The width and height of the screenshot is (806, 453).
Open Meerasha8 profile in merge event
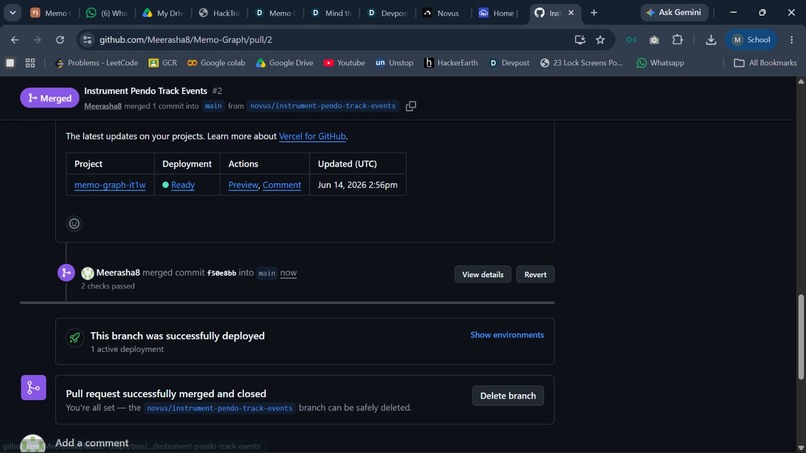118,273
